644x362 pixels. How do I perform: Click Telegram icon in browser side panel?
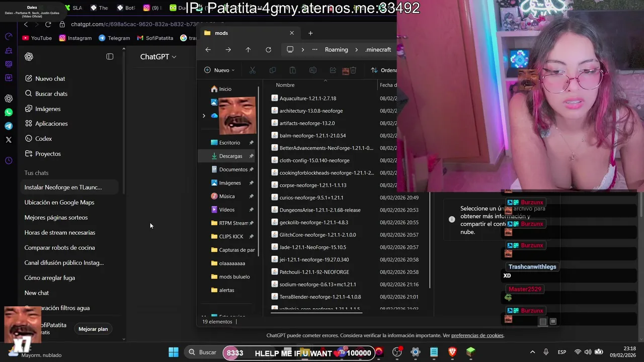(x=9, y=126)
